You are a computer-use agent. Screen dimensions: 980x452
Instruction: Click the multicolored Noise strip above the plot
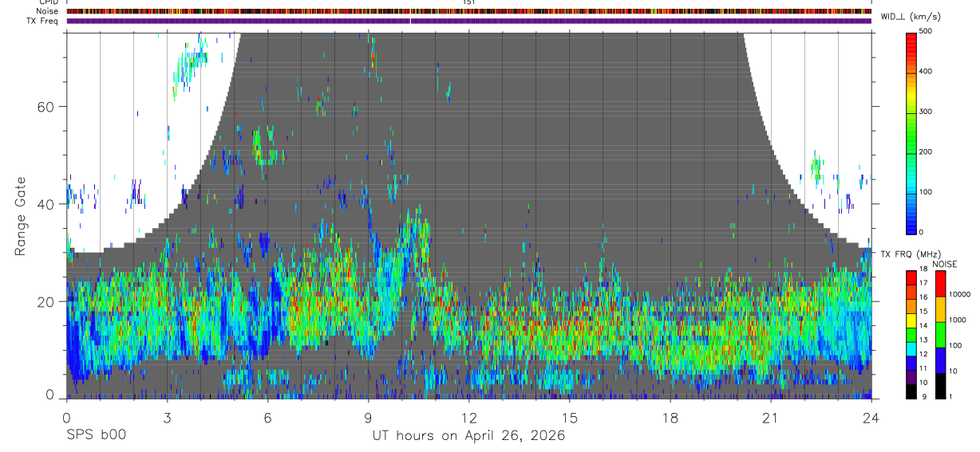469,11
